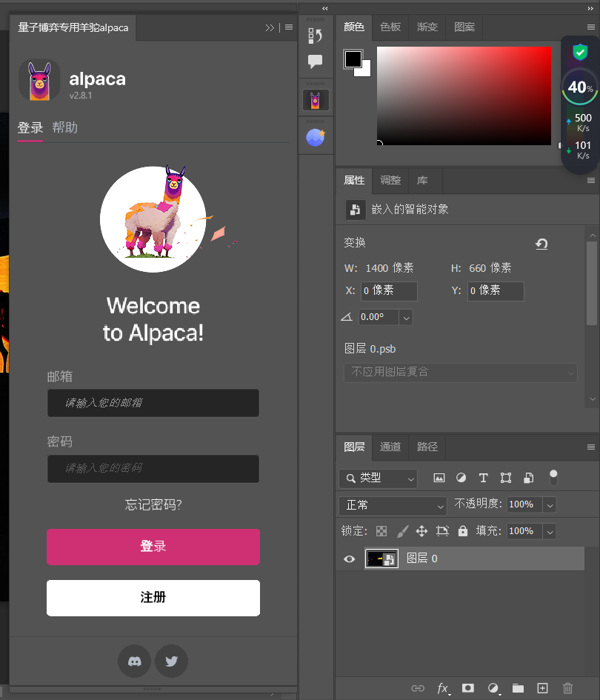The image size is (600, 700).
Task: Click the embedded smart object icon in Properties
Action: 356,210
